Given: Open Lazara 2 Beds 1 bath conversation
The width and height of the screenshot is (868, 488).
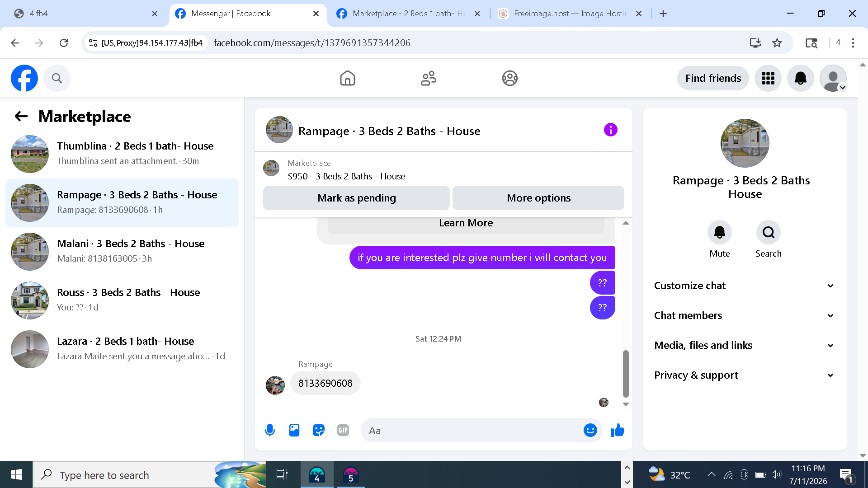Looking at the screenshot, I should [x=122, y=349].
